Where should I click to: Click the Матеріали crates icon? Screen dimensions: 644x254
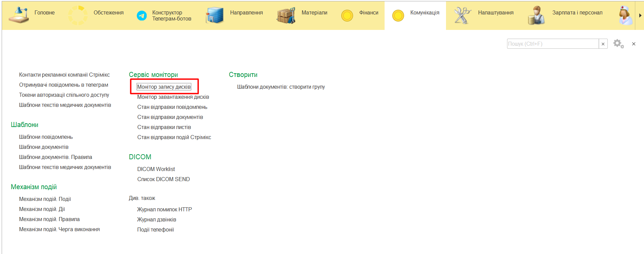click(x=286, y=15)
